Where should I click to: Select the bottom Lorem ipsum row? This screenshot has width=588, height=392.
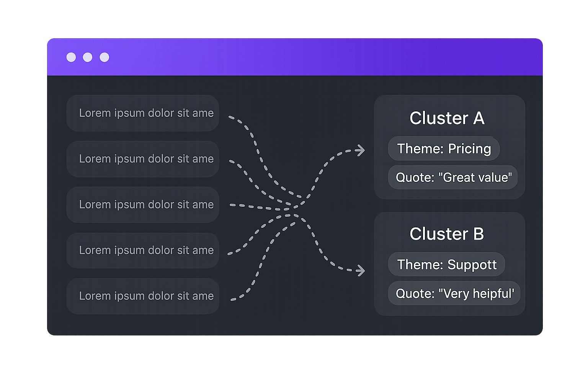[x=143, y=296]
